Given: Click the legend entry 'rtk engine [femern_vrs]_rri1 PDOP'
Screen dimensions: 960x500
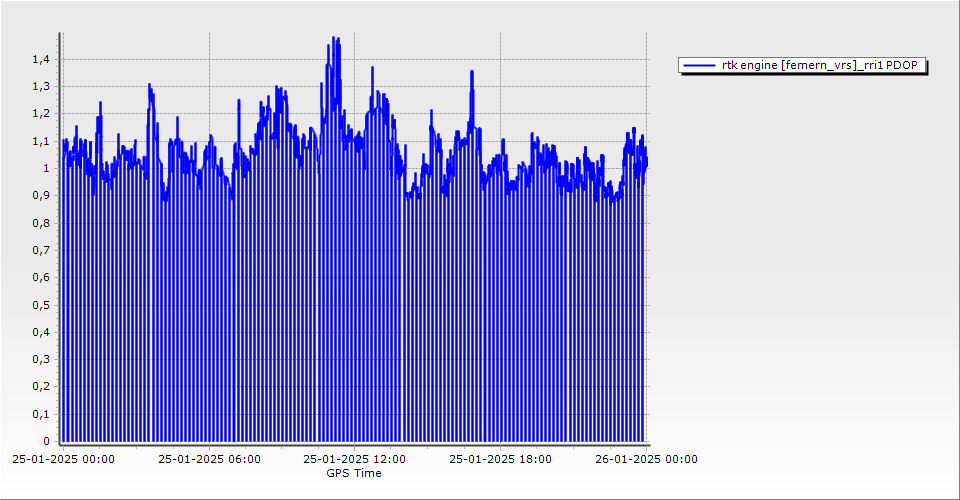Looking at the screenshot, I should (x=823, y=65).
